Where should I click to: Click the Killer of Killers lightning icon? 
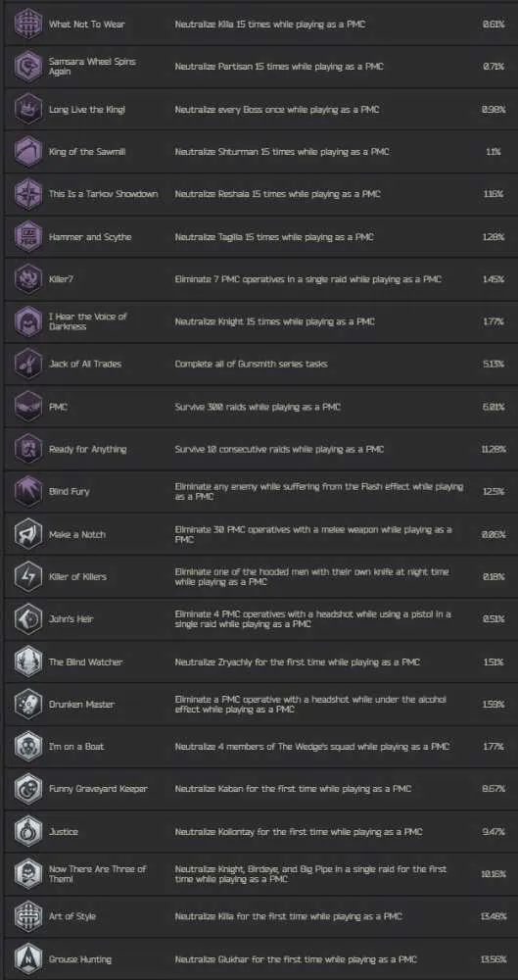click(28, 576)
